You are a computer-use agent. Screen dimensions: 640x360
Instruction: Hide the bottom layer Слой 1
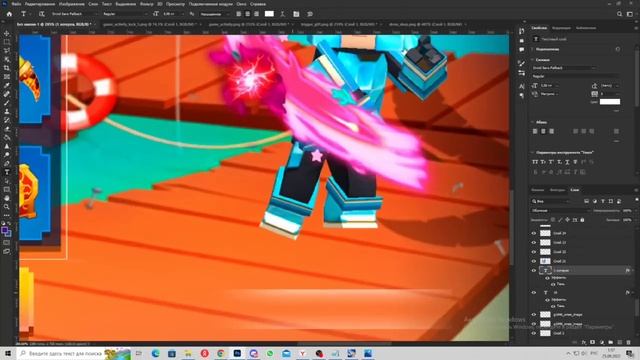tap(533, 333)
